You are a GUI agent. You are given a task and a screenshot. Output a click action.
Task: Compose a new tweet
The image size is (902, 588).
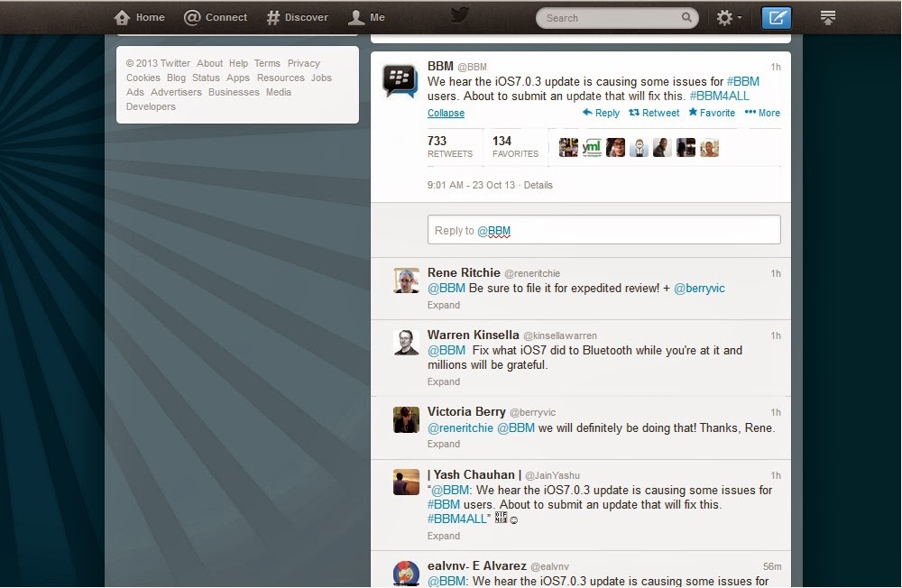point(776,18)
